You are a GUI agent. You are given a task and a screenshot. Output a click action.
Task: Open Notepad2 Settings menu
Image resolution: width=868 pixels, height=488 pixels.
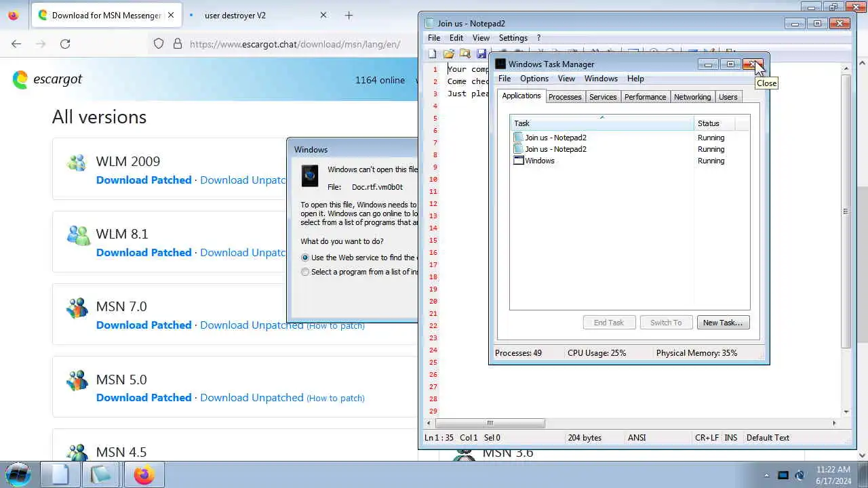(513, 38)
